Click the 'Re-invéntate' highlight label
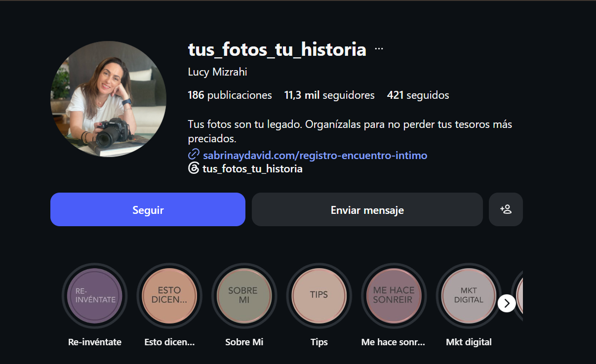The width and height of the screenshot is (596, 364). (x=94, y=342)
